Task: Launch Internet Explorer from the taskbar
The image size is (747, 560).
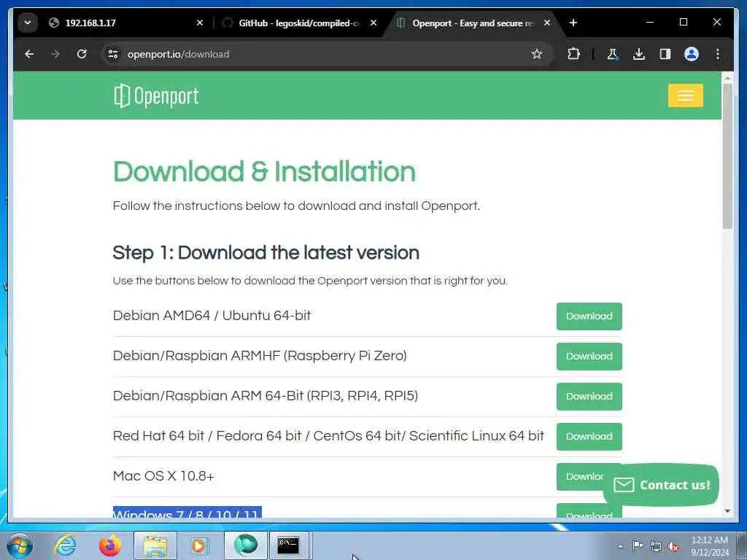Action: click(x=65, y=545)
